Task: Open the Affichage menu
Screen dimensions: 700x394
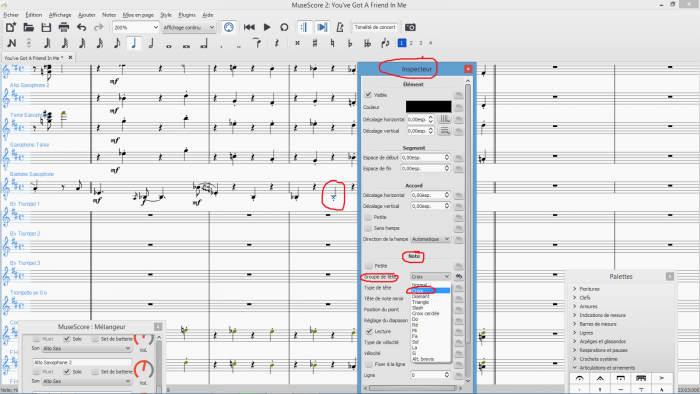Action: click(60, 15)
